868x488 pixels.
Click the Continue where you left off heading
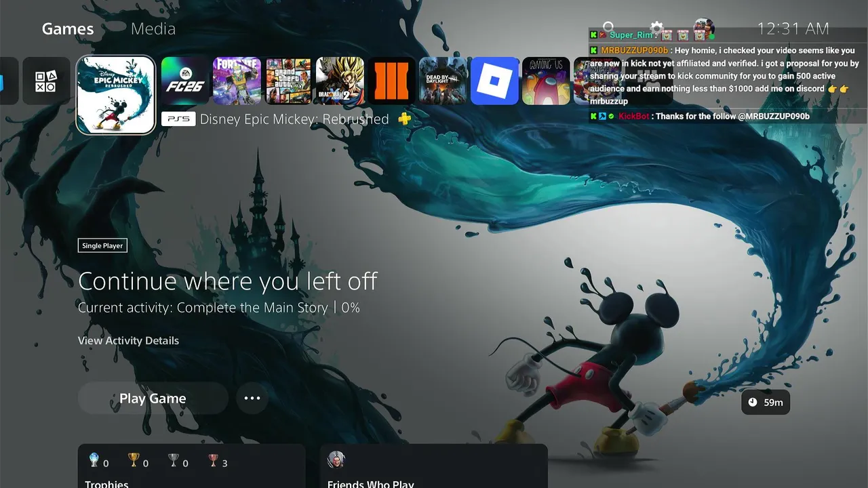[x=228, y=281]
